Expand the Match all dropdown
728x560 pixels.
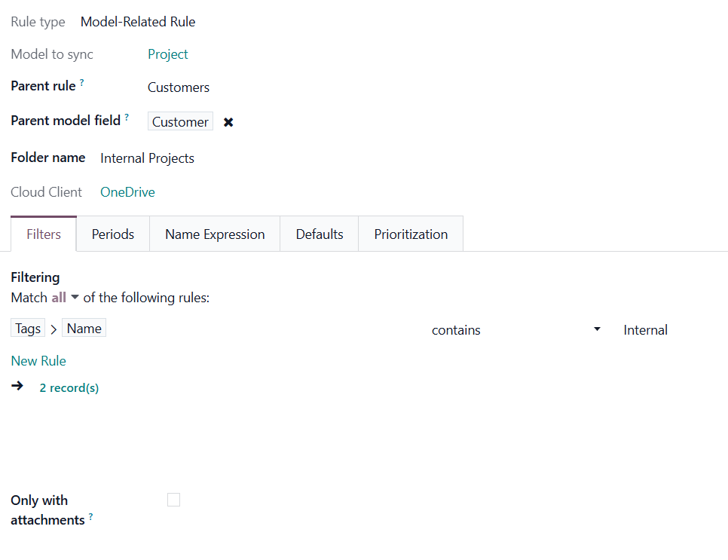coord(66,298)
